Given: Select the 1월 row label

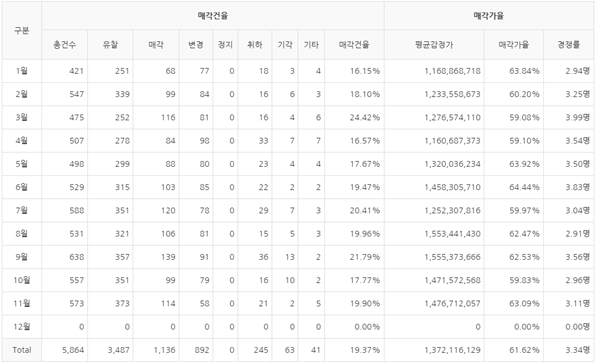Looking at the screenshot, I should pyautogui.click(x=22, y=71).
